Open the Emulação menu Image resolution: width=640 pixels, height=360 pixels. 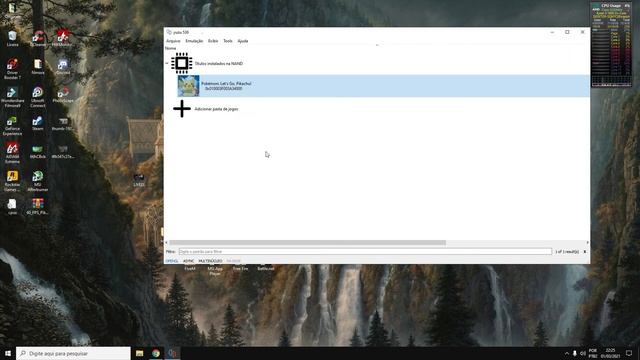(x=194, y=41)
